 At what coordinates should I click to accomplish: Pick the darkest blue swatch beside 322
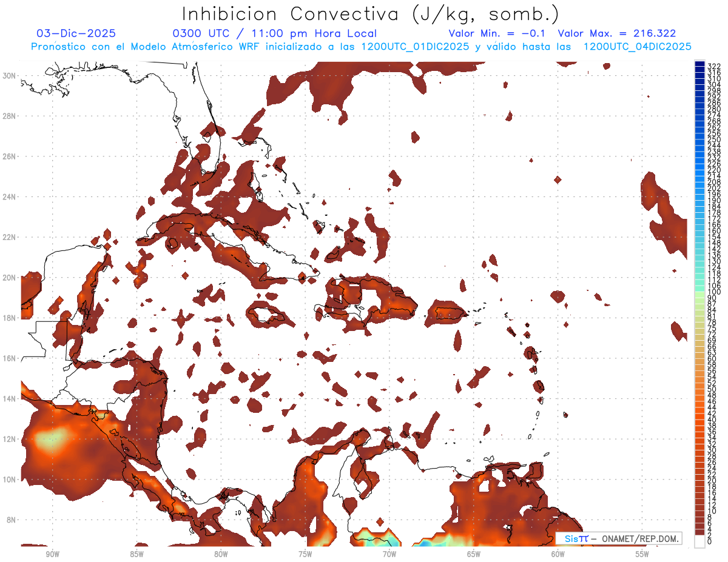700,64
